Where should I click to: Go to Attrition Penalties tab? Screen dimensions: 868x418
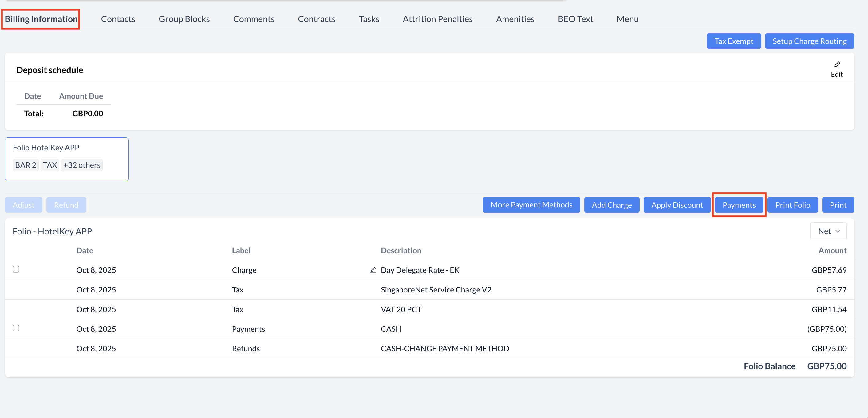pos(437,19)
